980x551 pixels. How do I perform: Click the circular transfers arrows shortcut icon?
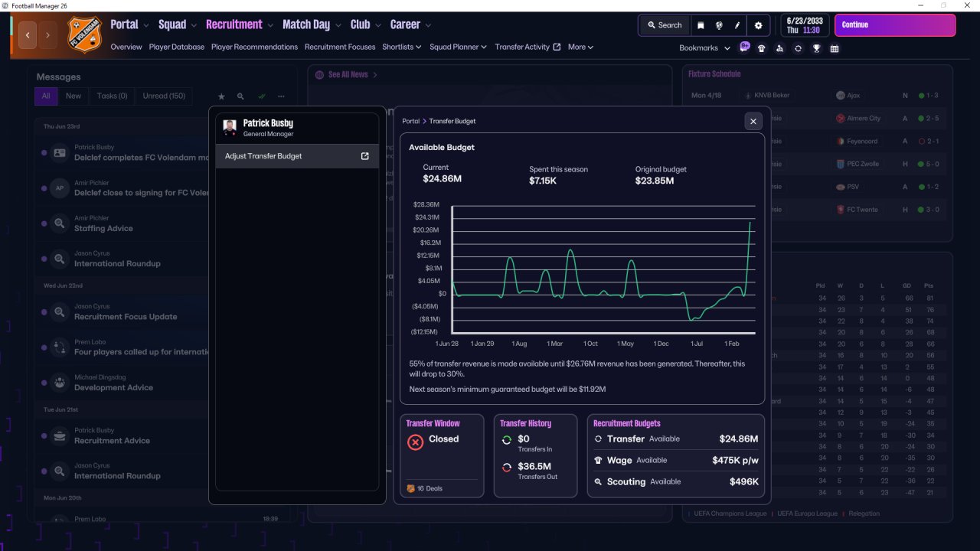point(798,48)
